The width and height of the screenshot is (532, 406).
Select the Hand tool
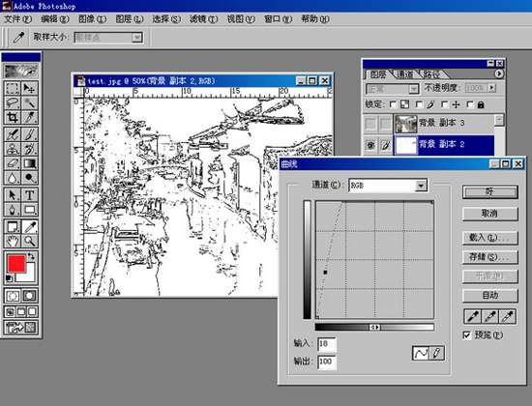[x=13, y=241]
